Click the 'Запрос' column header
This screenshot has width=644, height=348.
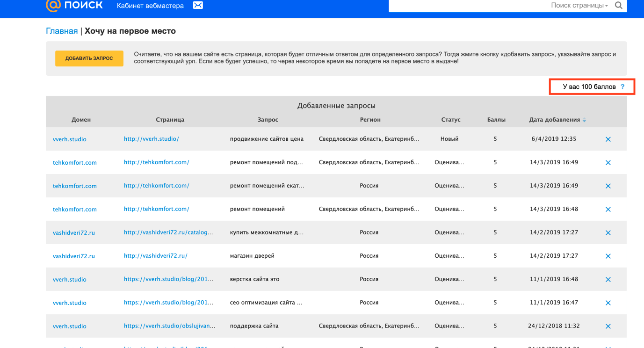pyautogui.click(x=268, y=120)
